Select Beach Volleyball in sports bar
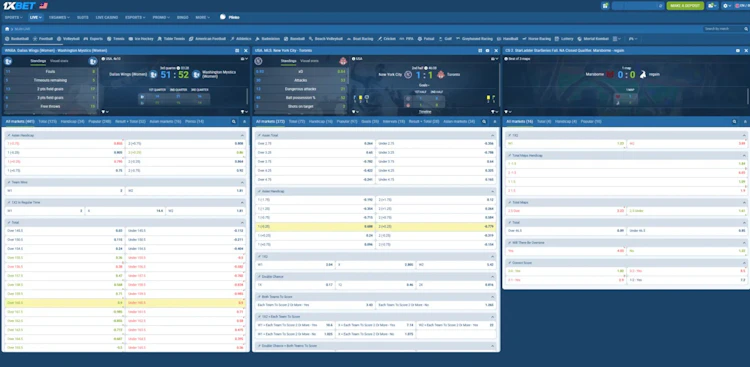 coord(326,39)
